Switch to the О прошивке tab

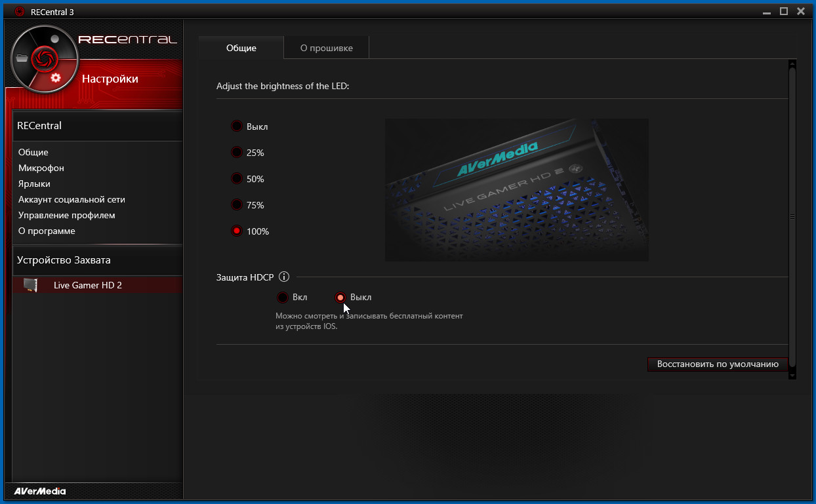coord(327,48)
